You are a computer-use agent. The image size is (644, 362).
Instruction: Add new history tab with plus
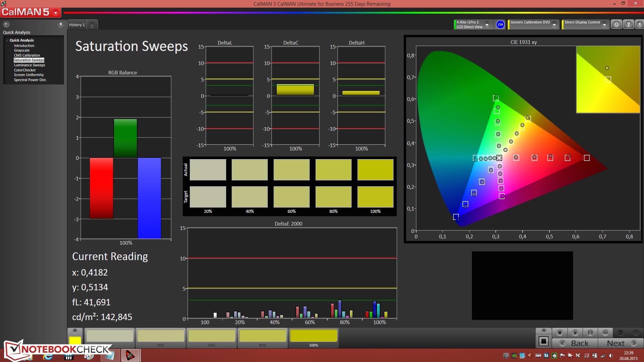[x=92, y=25]
